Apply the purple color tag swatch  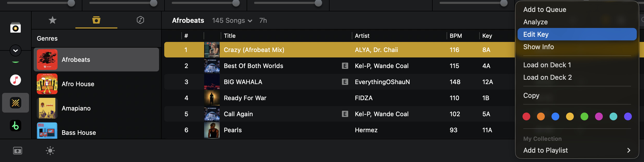[x=628, y=116]
